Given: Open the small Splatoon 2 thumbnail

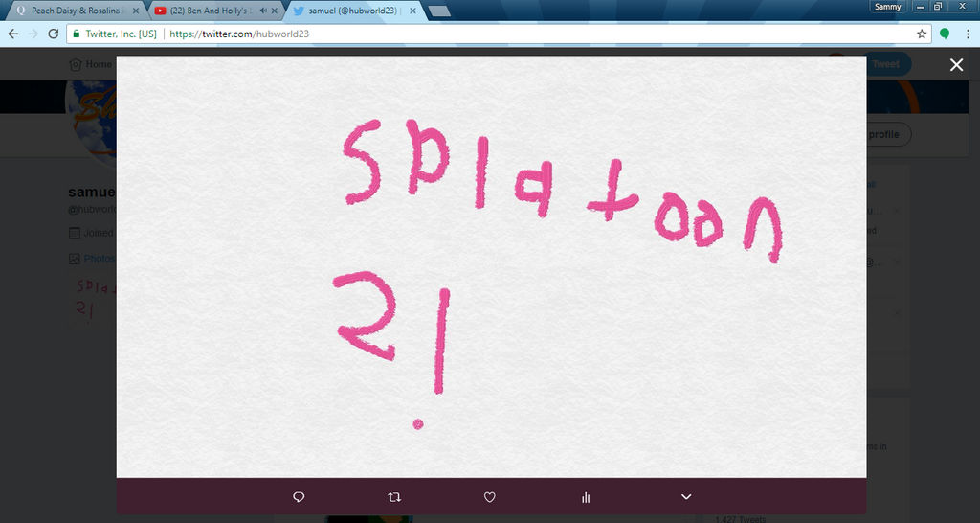Looking at the screenshot, I should coord(93,300).
